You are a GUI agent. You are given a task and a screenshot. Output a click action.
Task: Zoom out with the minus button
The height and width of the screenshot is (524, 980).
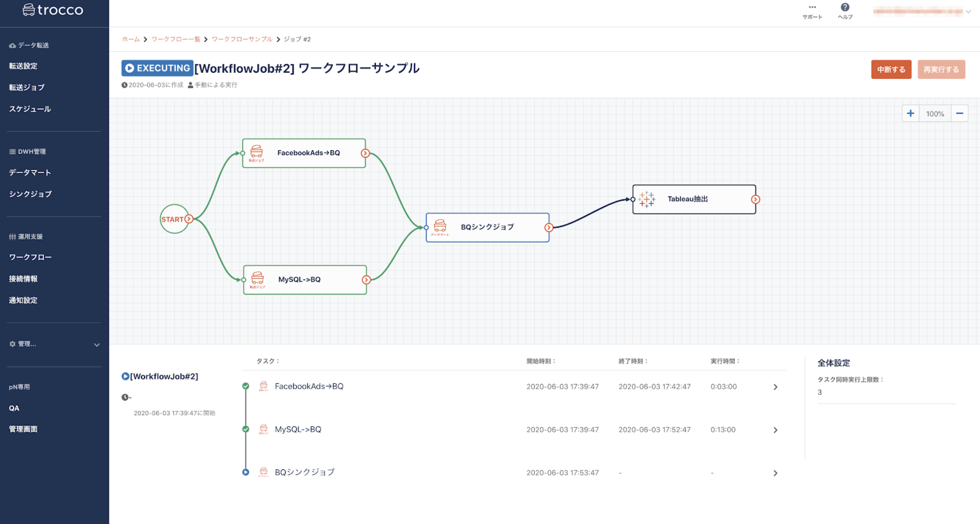[959, 114]
